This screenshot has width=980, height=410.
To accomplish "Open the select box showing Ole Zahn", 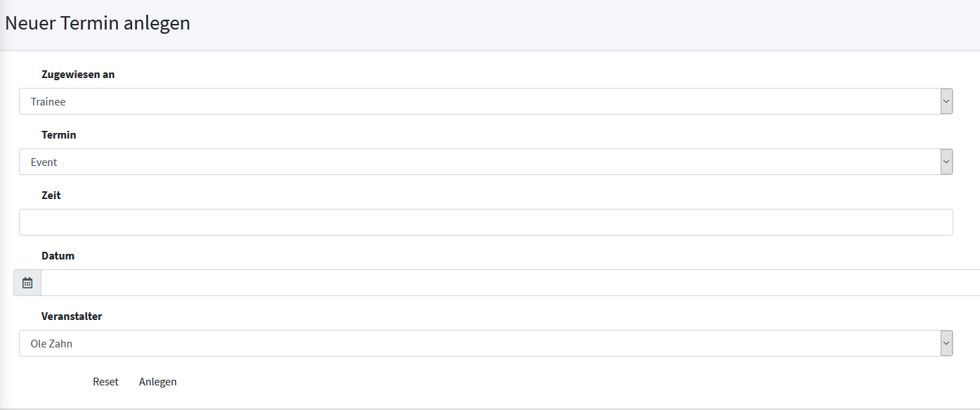I will coord(478,343).
